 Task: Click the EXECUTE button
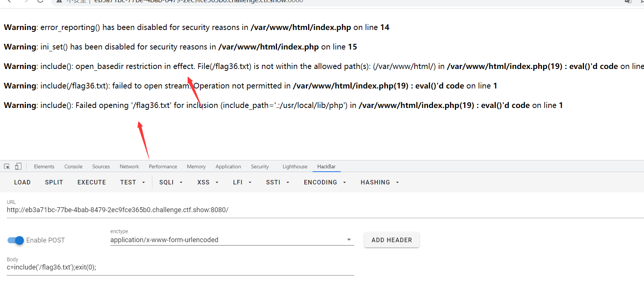pos(92,182)
